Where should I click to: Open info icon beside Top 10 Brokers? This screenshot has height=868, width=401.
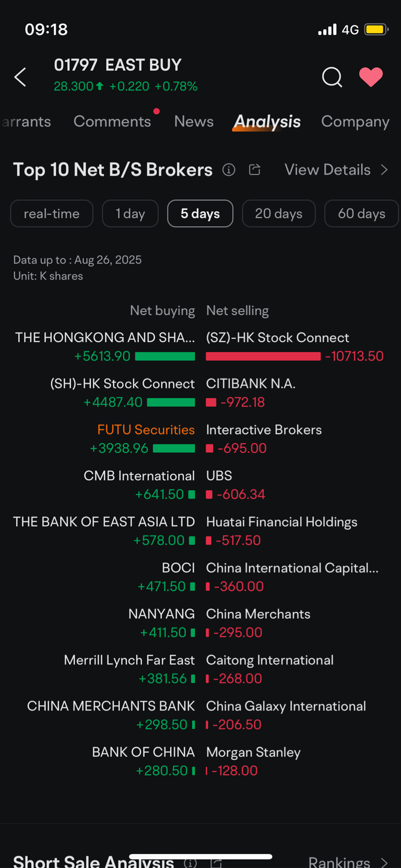(x=229, y=170)
